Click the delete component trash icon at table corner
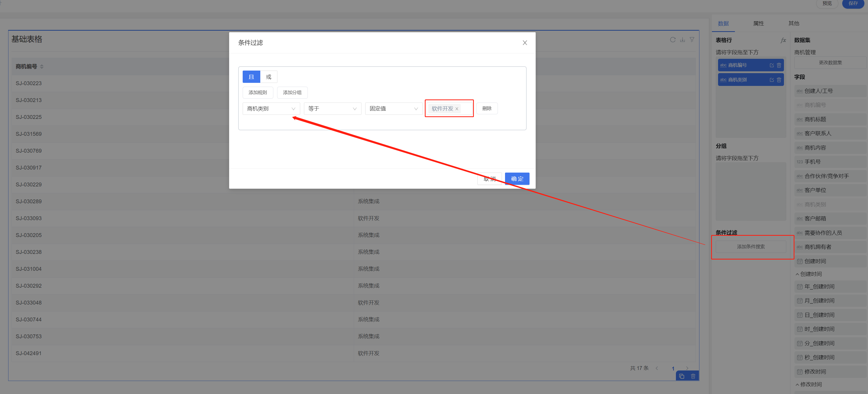This screenshot has height=394, width=868. point(693,376)
